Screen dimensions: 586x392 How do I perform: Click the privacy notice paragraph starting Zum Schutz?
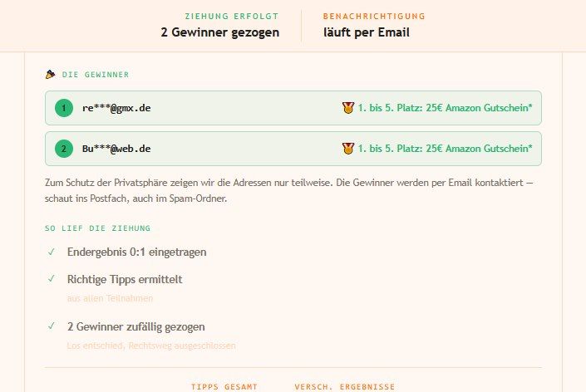(289, 190)
